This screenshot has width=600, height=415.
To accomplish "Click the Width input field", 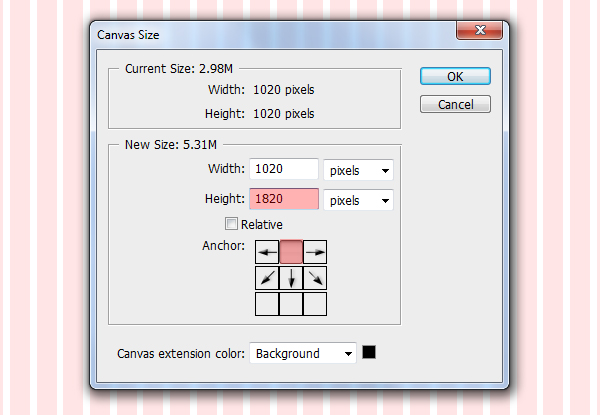I will (284, 169).
